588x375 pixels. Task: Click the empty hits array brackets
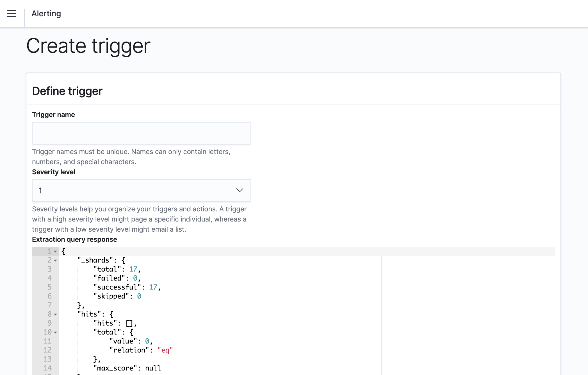click(x=129, y=323)
